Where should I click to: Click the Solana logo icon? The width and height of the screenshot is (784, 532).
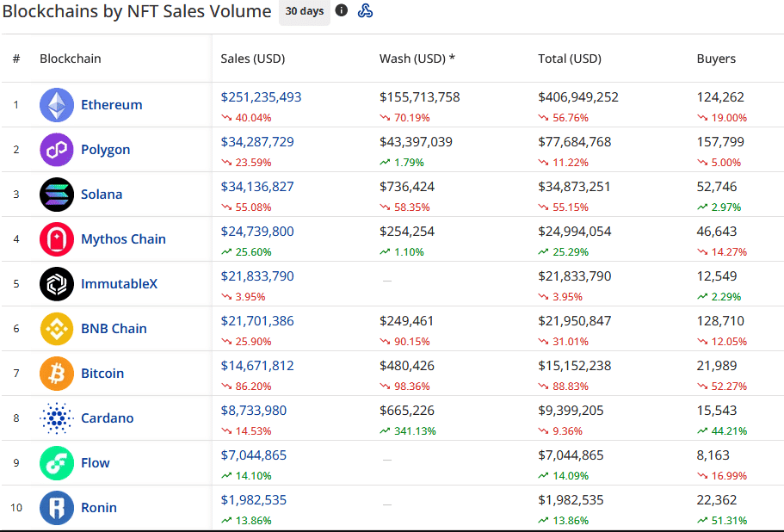click(57, 195)
